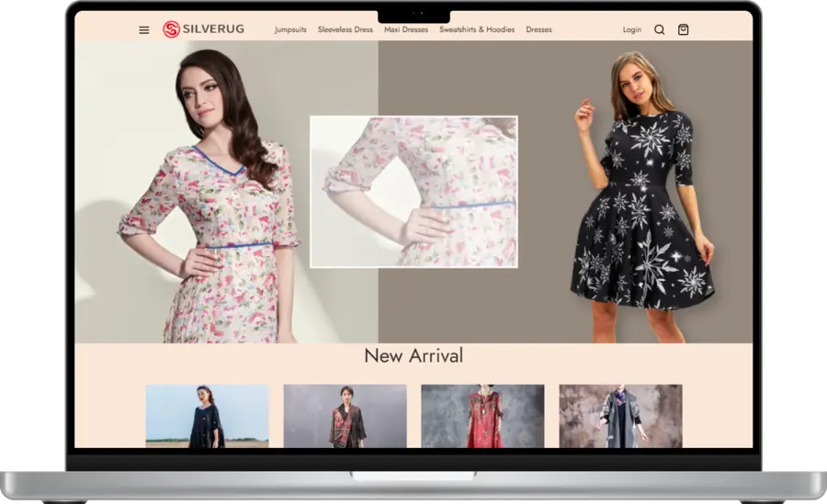
Task: Click the New Arrival heading
Action: (x=413, y=355)
